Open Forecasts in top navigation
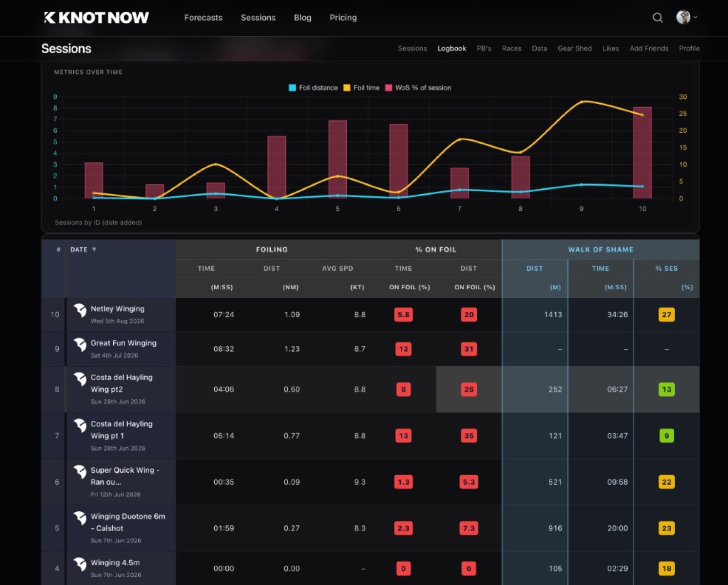The height and width of the screenshot is (585, 728). point(203,18)
